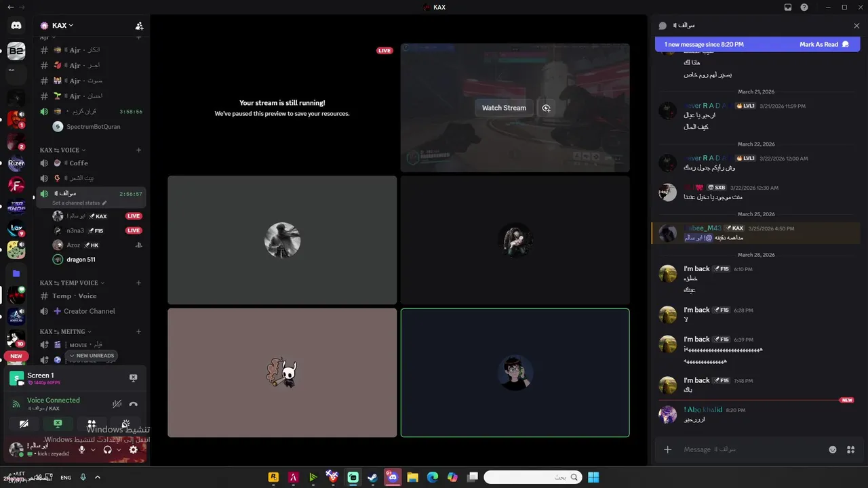Screen dimensions: 868x488
Task: Toggle green screen share button
Action: 58,424
